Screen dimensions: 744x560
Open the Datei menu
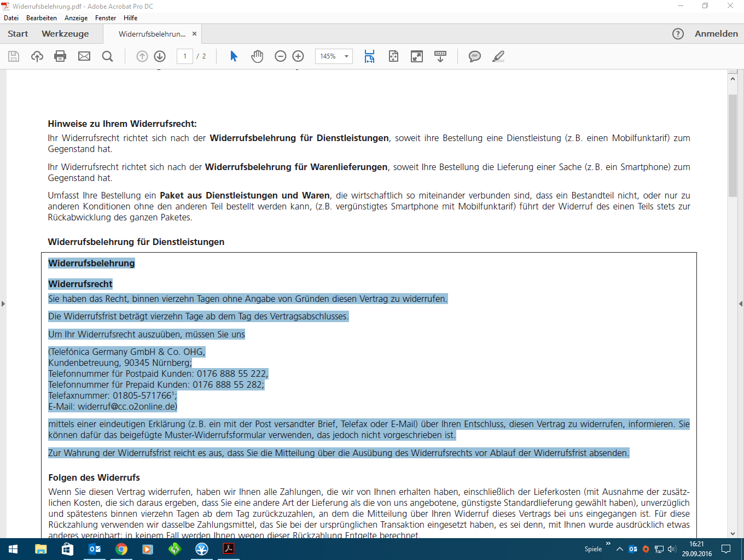[x=11, y=18]
